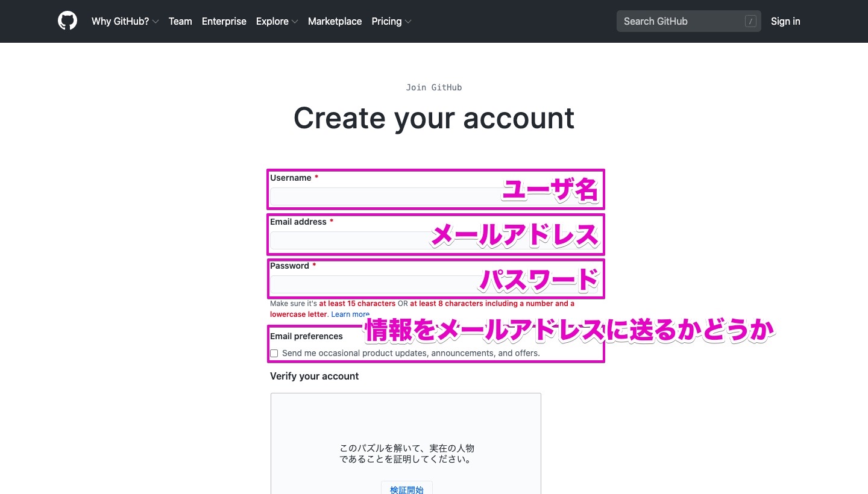Open the Marketplace link
Screen dimensions: 868x494
point(335,21)
